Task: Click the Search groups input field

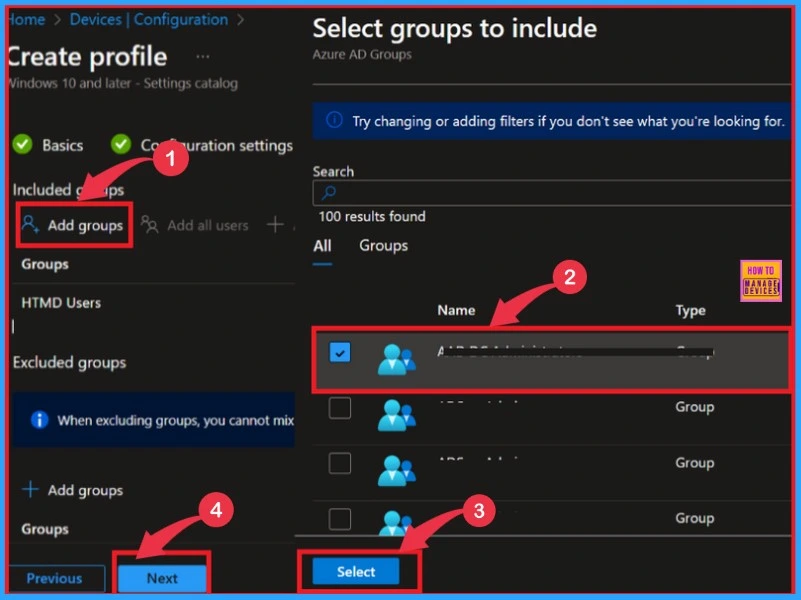Action: point(552,193)
